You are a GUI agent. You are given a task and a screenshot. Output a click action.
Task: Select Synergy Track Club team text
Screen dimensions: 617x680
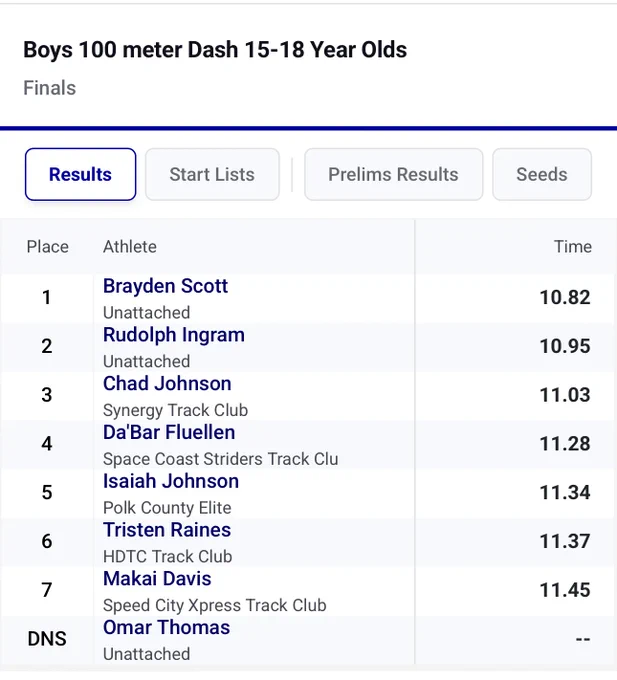point(175,410)
